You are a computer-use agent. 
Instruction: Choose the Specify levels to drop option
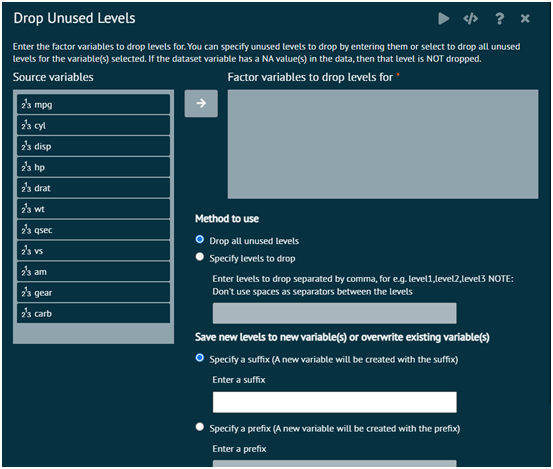click(200, 257)
